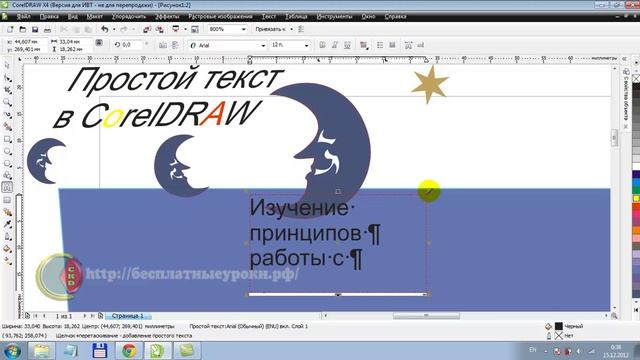
Task: Select the Fill tool in toolbox
Action: [7, 249]
